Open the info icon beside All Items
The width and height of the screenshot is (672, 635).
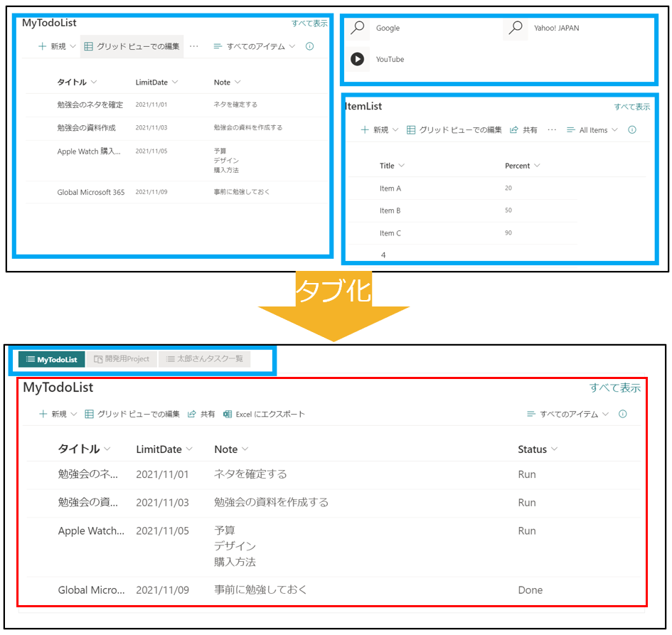tap(632, 130)
